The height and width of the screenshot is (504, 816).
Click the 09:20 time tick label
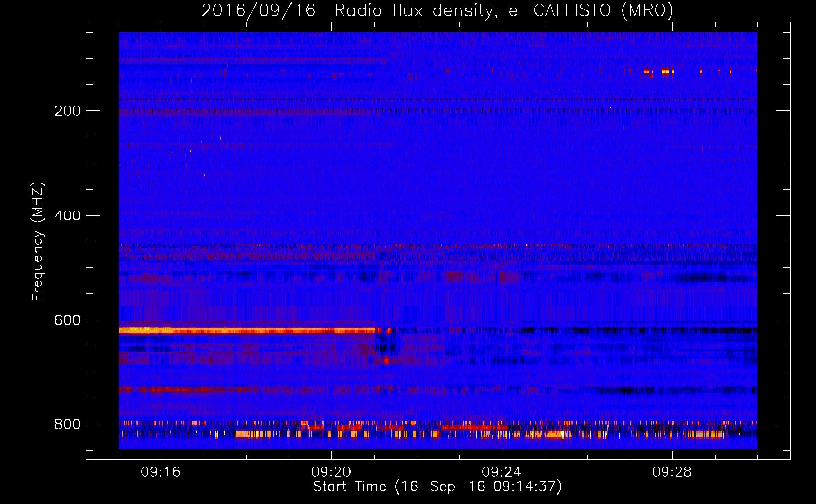(x=331, y=472)
